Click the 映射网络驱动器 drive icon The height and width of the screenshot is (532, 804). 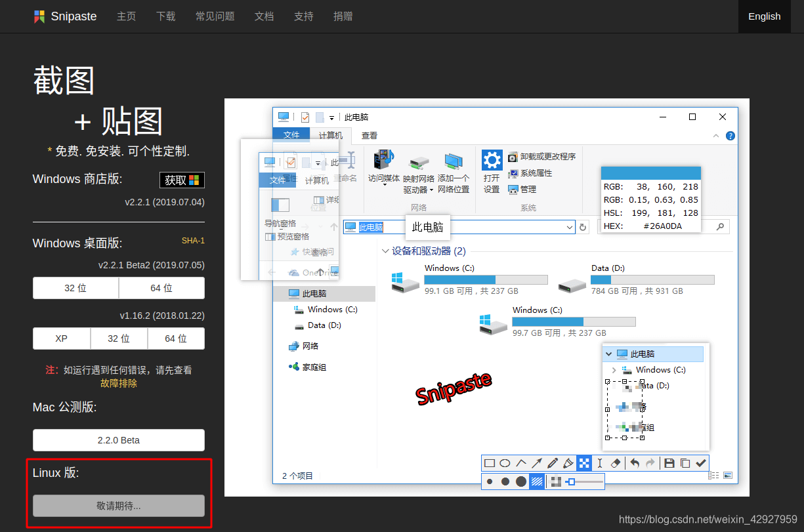[419, 162]
